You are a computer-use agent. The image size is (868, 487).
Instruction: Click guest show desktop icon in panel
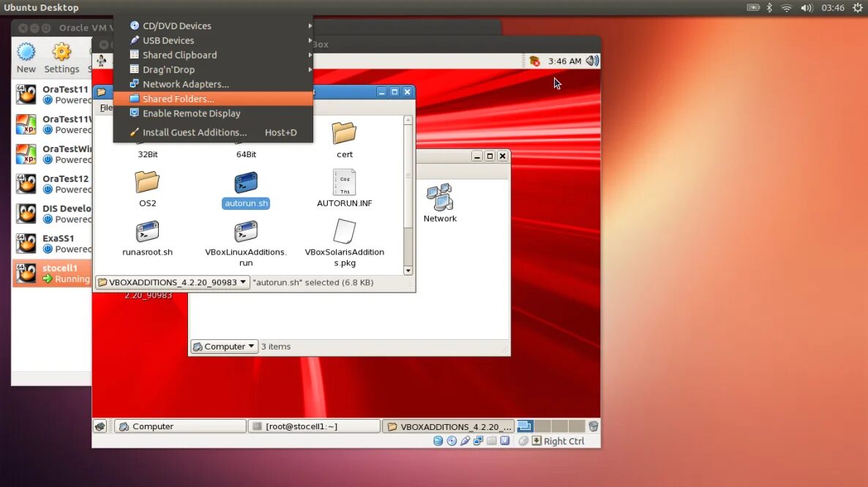[x=100, y=426]
